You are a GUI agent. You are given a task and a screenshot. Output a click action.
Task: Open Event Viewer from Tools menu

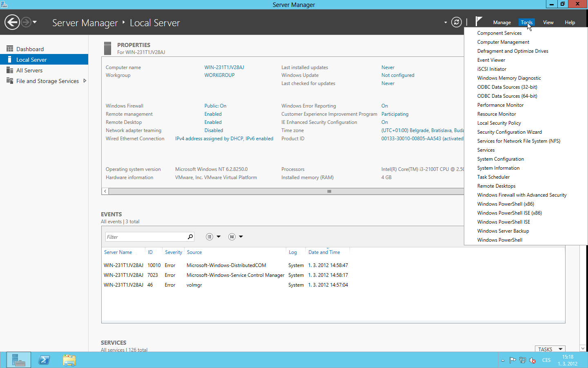click(491, 60)
